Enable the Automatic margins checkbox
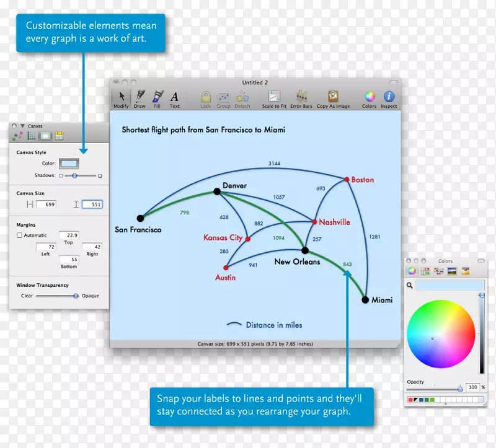The width and height of the screenshot is (496, 448). (x=19, y=235)
